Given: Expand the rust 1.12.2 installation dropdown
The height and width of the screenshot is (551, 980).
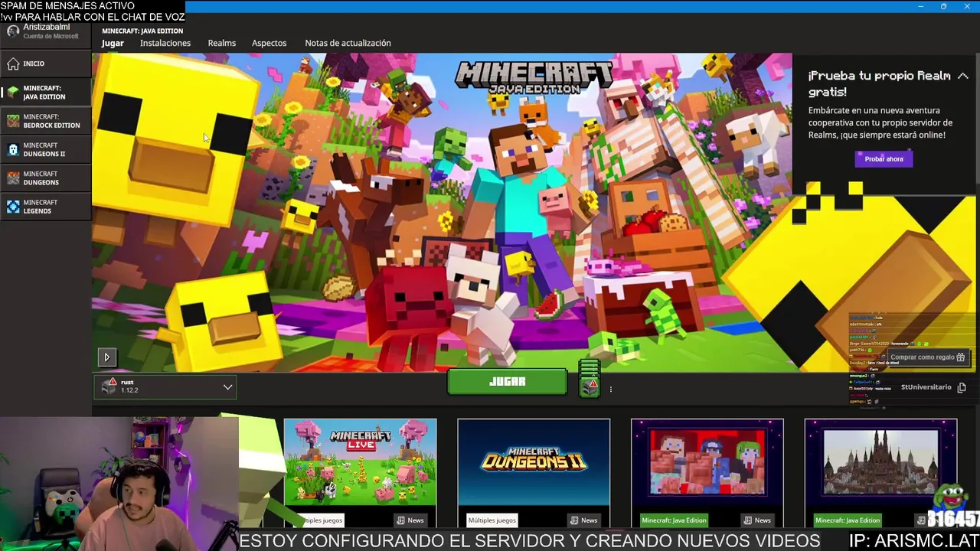Looking at the screenshot, I should click(x=165, y=387).
